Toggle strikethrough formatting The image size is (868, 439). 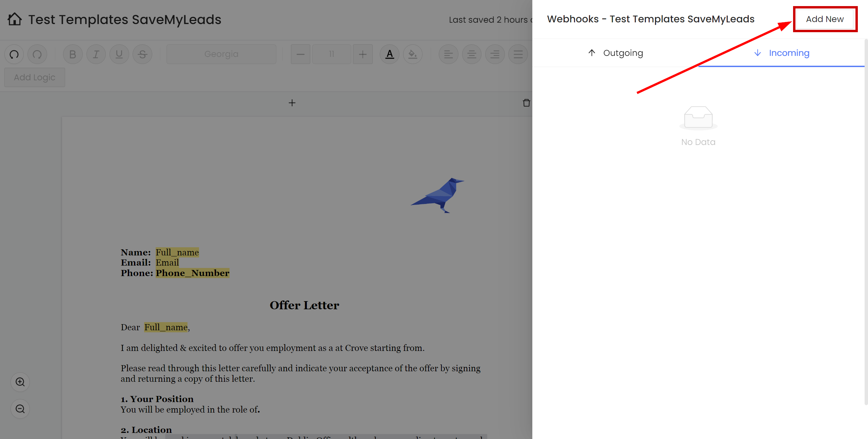click(x=142, y=54)
